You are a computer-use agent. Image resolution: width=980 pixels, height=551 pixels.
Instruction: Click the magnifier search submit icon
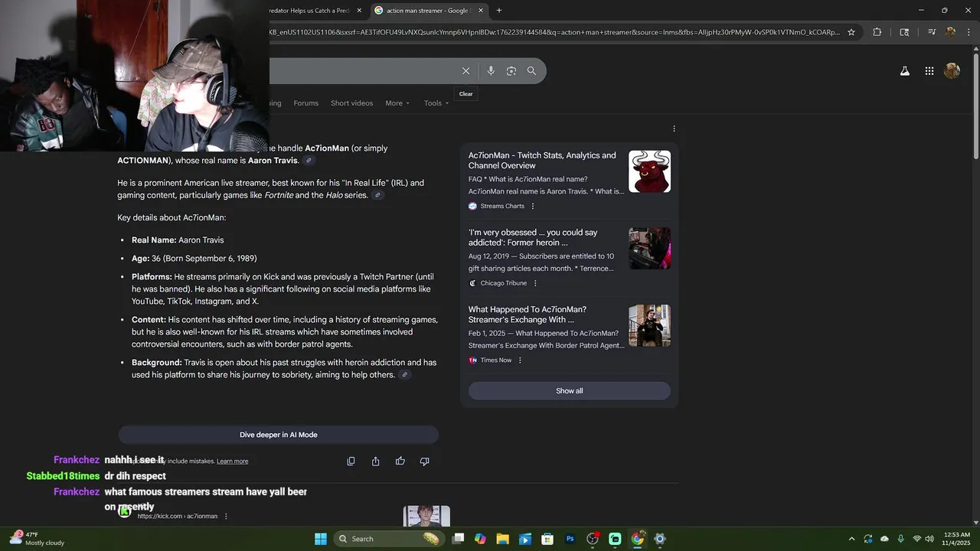531,71
